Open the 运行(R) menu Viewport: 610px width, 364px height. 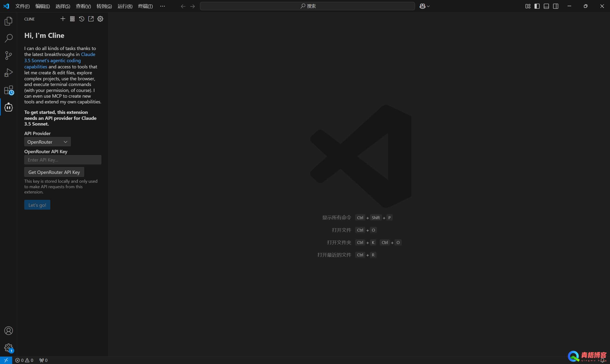click(125, 6)
